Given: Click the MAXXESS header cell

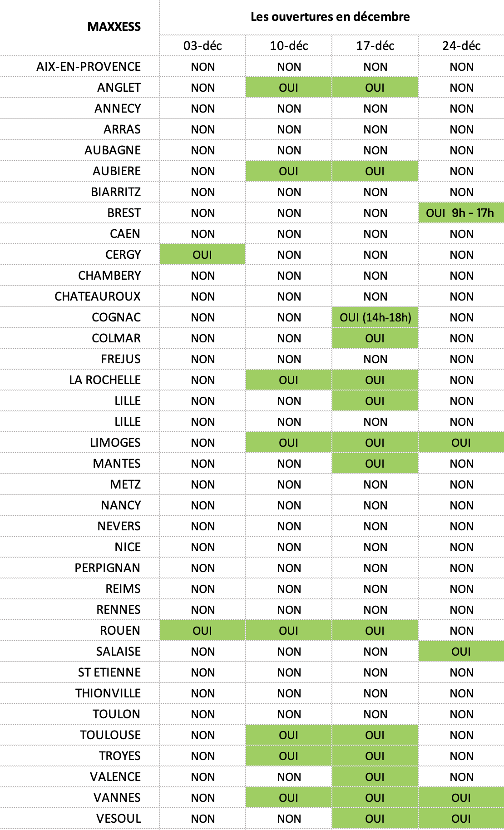Looking at the screenshot, I should (79, 27).
